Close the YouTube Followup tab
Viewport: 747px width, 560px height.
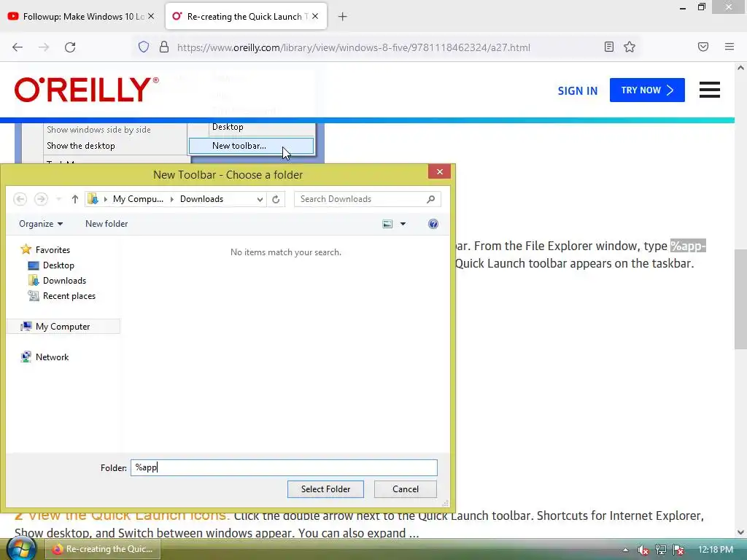pos(151,16)
